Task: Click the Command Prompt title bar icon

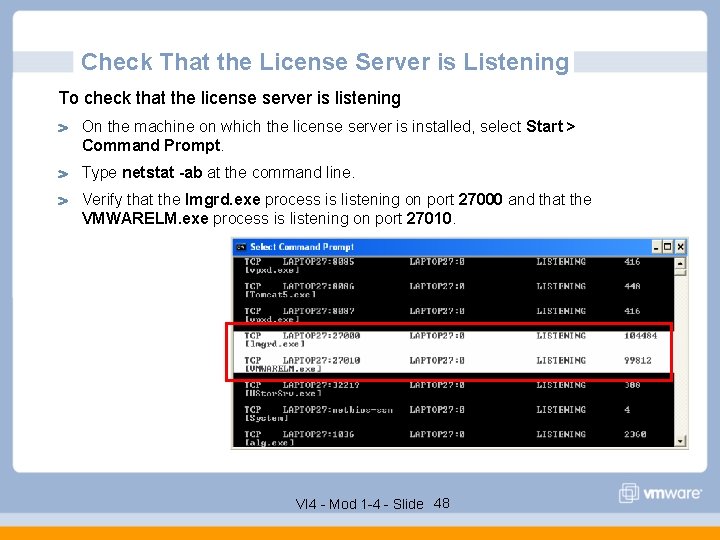Action: click(x=241, y=247)
